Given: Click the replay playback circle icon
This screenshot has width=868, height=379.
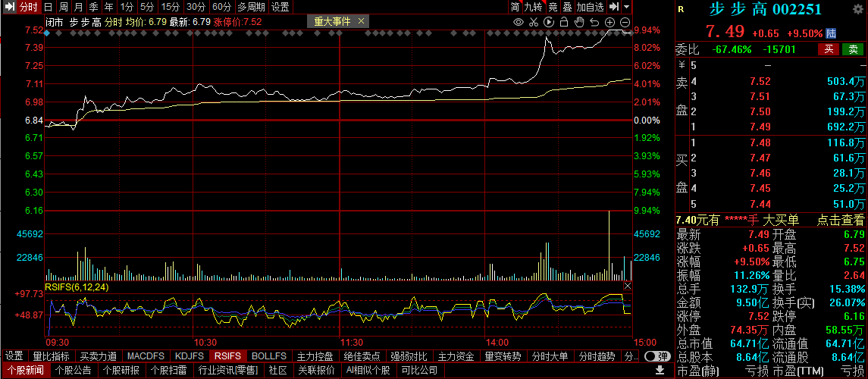Looking at the screenshot, I should (x=549, y=22).
